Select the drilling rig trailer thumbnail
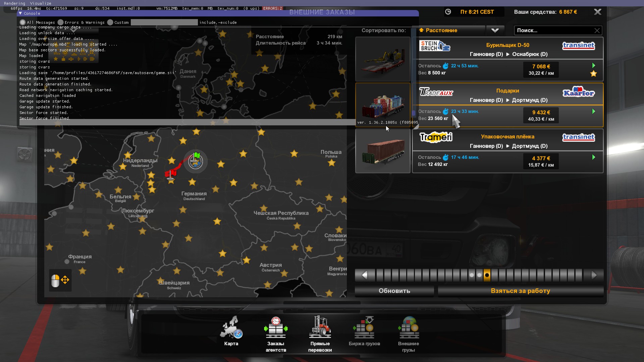The height and width of the screenshot is (362, 644). click(383, 59)
